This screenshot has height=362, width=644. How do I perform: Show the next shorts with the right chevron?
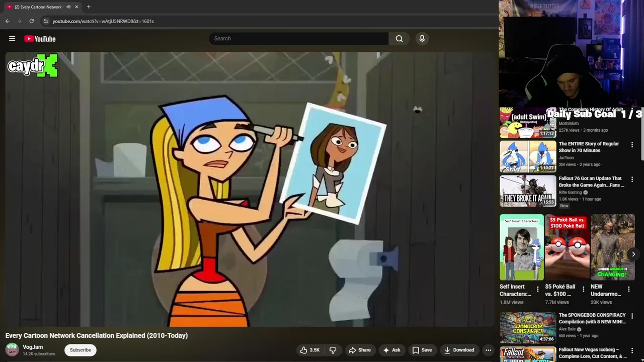[x=633, y=254]
